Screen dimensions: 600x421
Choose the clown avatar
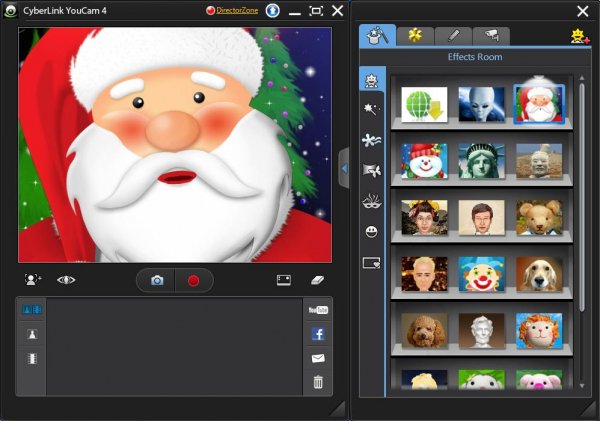coord(481,274)
